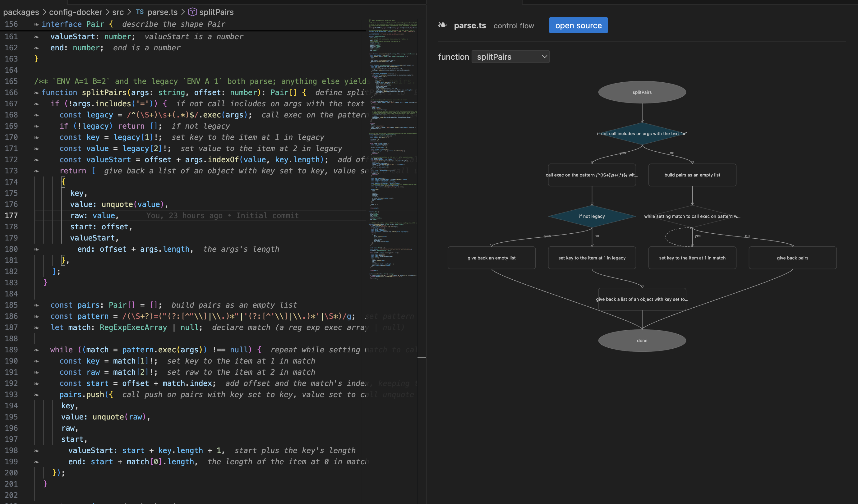
Task: Click the leaf annotation icon on line 192
Action: pyautogui.click(x=36, y=383)
